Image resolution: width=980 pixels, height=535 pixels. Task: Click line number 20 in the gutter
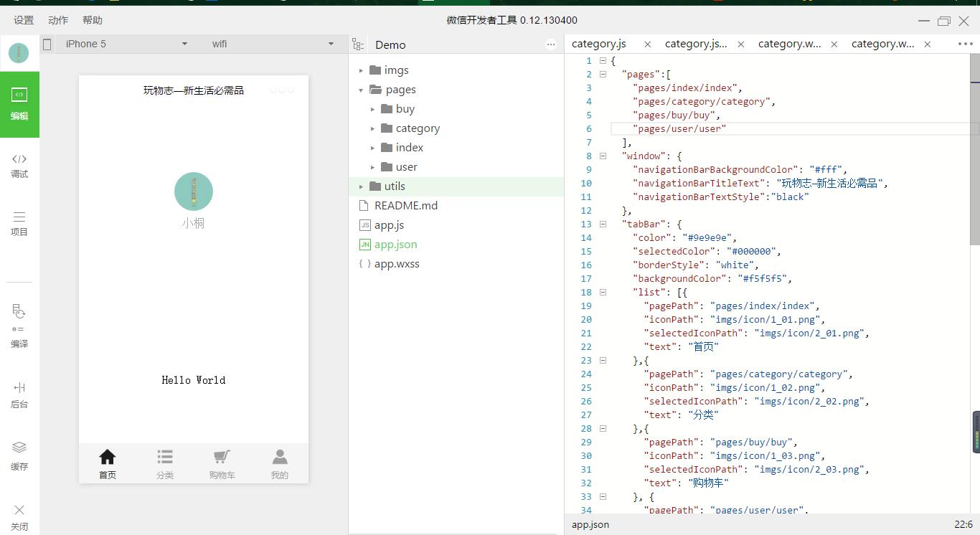point(586,319)
